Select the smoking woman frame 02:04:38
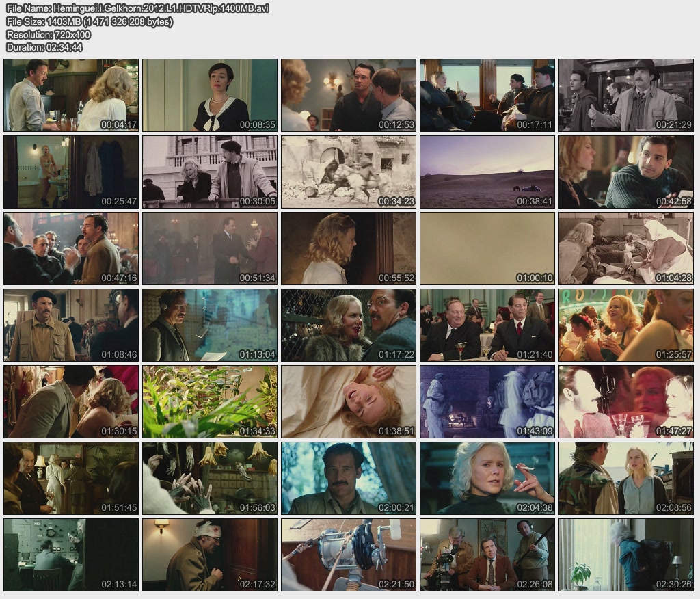Image resolution: width=700 pixels, height=599 pixels. (487, 479)
